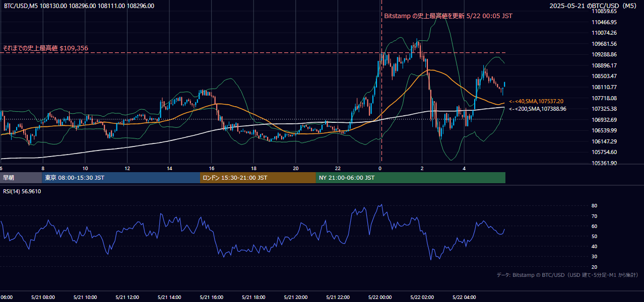Click RSI axis level 30

(594, 257)
